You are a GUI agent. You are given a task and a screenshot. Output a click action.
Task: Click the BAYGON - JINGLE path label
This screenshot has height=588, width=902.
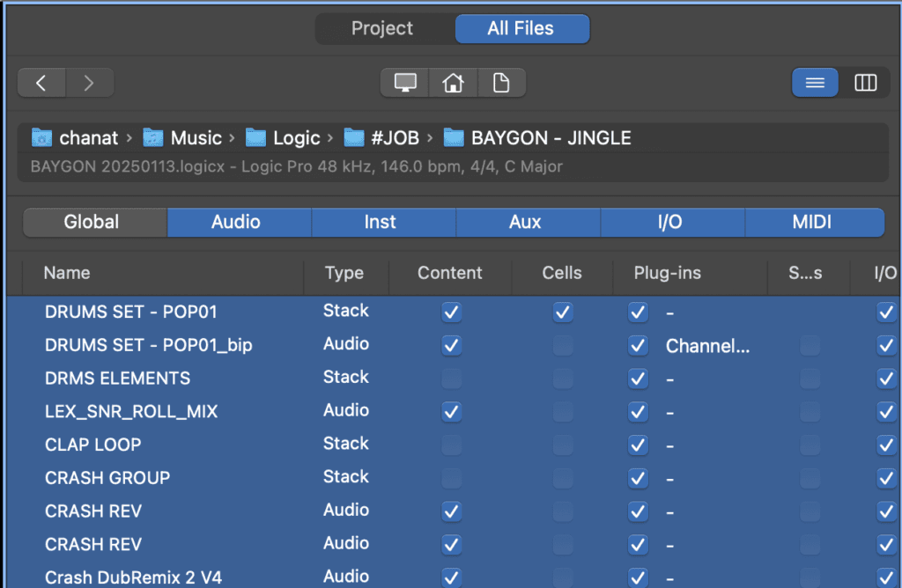[x=551, y=138]
